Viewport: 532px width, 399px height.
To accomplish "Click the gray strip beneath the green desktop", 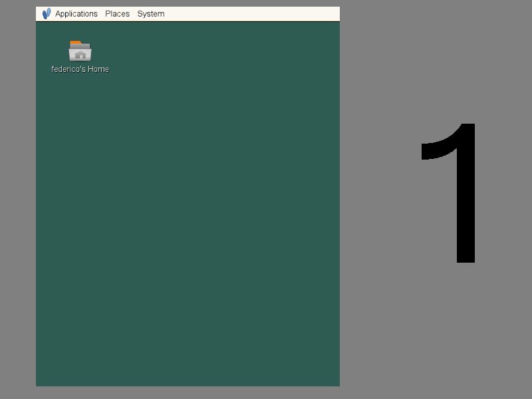I will click(186, 392).
